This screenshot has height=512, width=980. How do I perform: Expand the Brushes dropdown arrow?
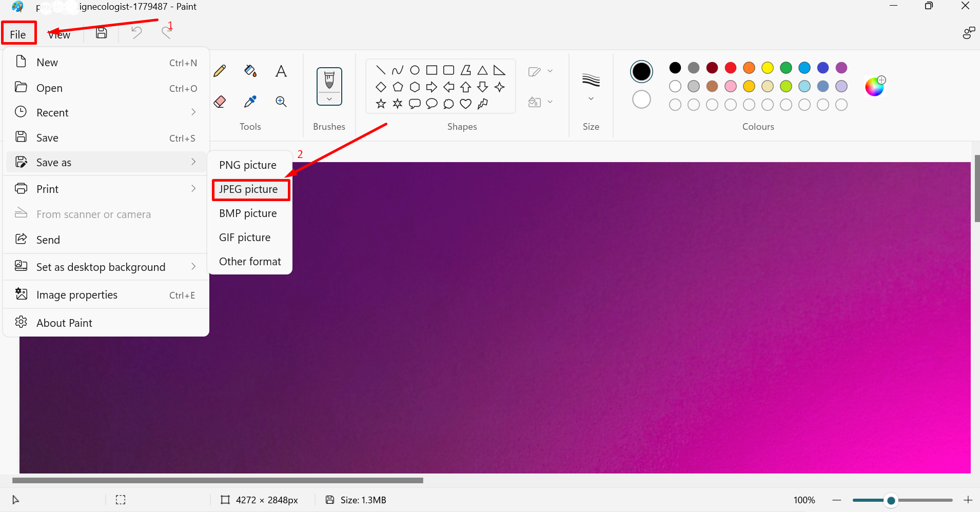click(x=329, y=99)
